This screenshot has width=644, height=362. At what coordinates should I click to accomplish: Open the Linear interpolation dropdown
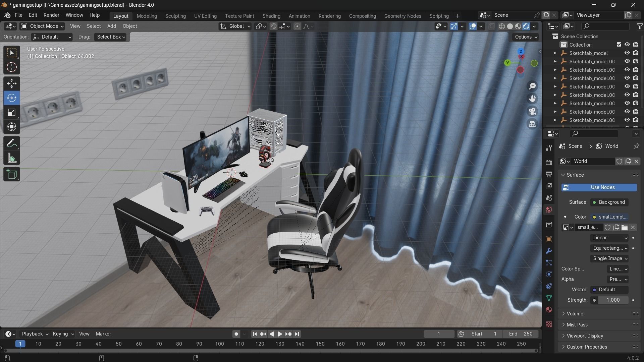609,238
